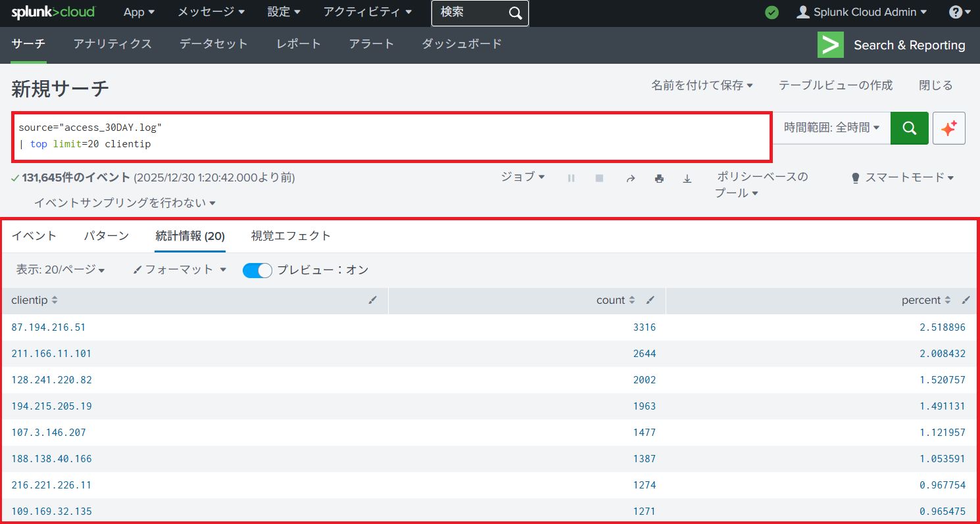This screenshot has width=980, height=524.
Task: Edit the percent column format pencil
Action: (966, 300)
